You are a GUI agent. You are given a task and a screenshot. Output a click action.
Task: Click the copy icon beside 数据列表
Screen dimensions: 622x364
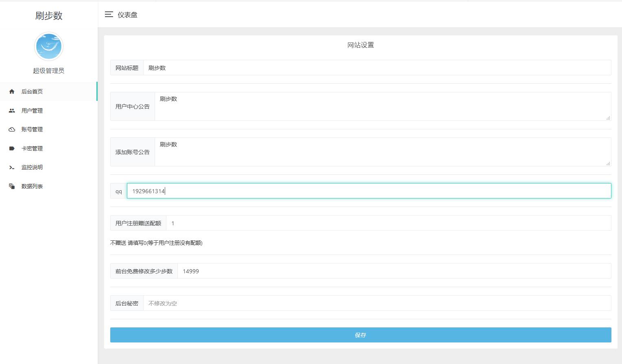pyautogui.click(x=12, y=186)
